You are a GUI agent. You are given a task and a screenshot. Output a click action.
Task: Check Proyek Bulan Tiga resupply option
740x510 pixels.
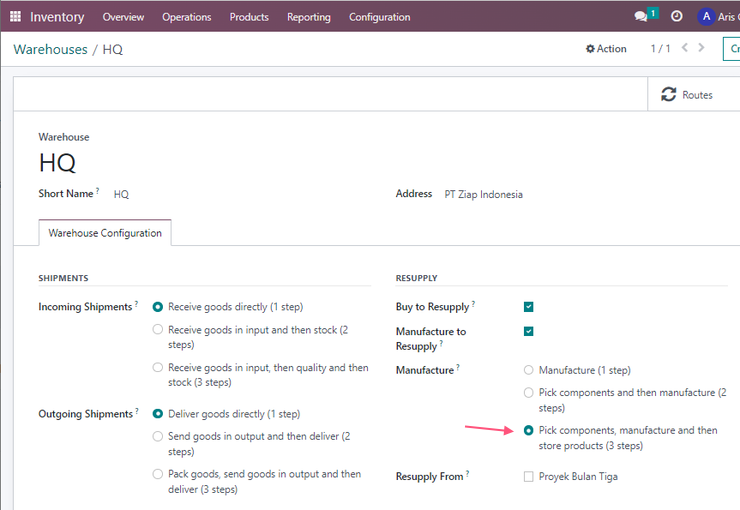[x=529, y=477]
